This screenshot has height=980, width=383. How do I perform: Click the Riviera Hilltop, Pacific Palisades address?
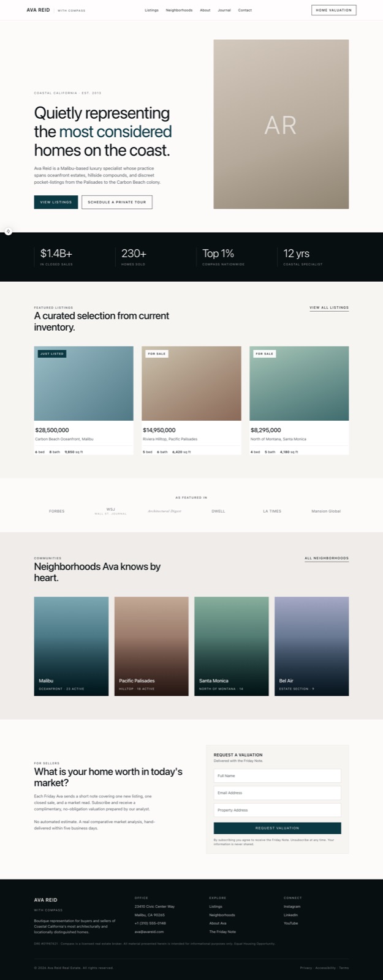click(x=170, y=439)
